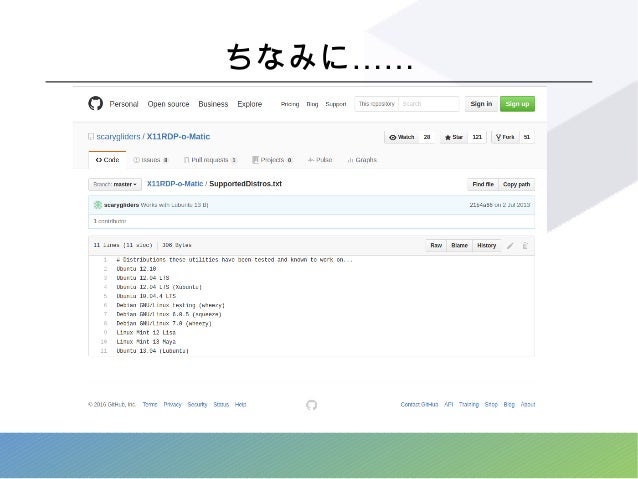This screenshot has height=479, width=638.
Task: Open the Help footer link
Action: pyautogui.click(x=240, y=405)
